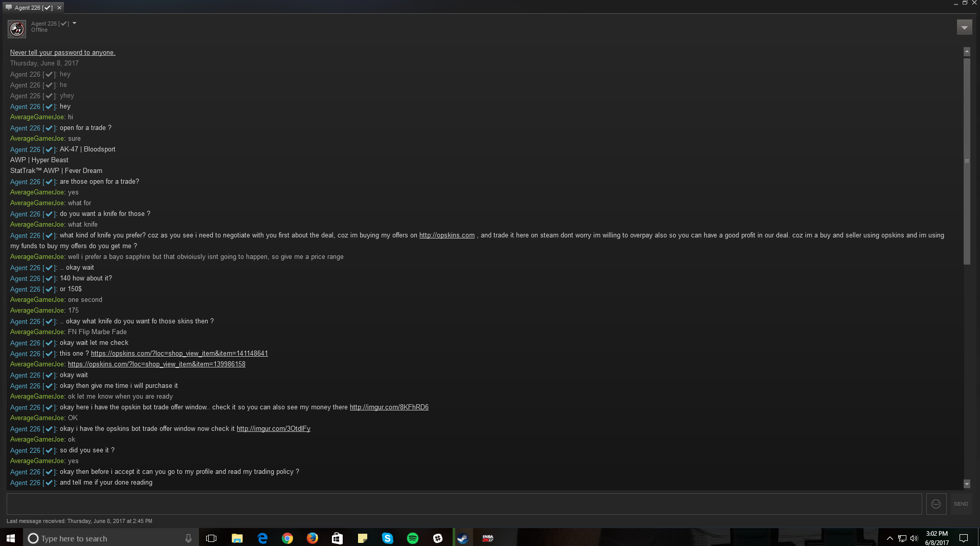This screenshot has width=980, height=546.
Task: Open Windows Start menu
Action: (x=11, y=538)
